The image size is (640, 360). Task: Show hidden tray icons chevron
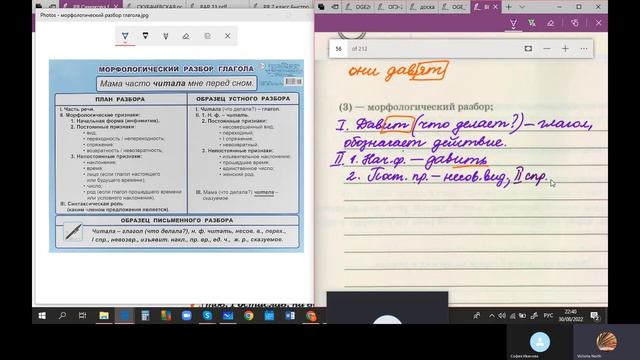click(491, 316)
